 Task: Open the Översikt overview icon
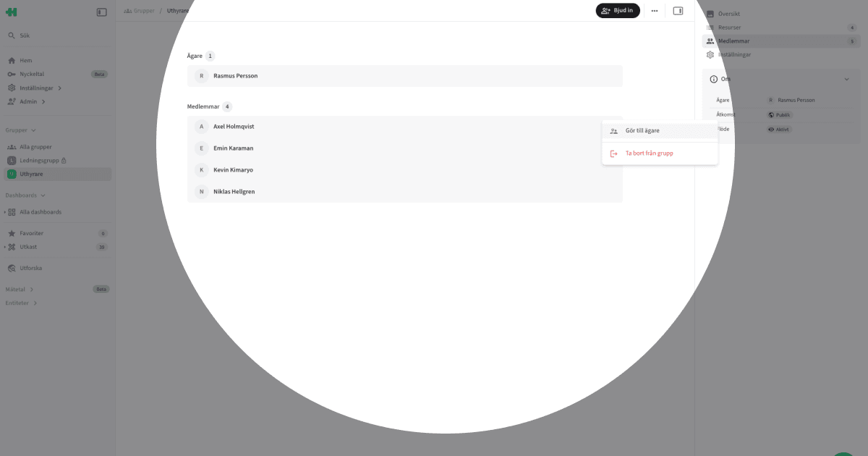[710, 13]
